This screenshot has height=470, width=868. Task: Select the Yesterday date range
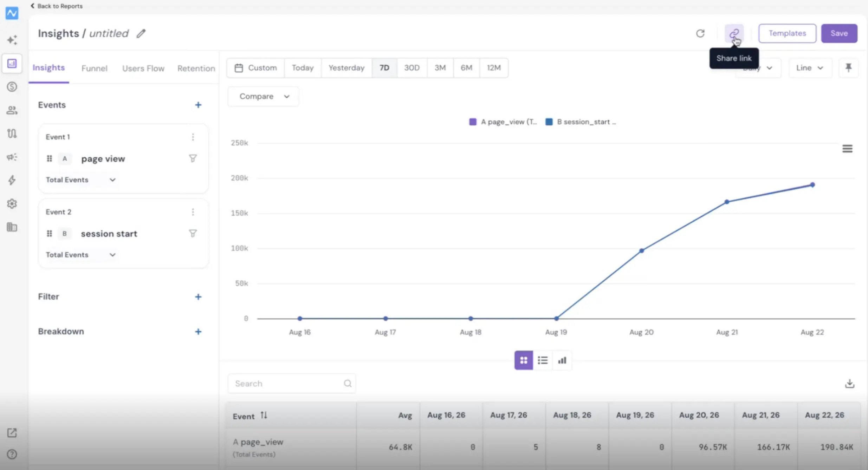[x=346, y=68]
